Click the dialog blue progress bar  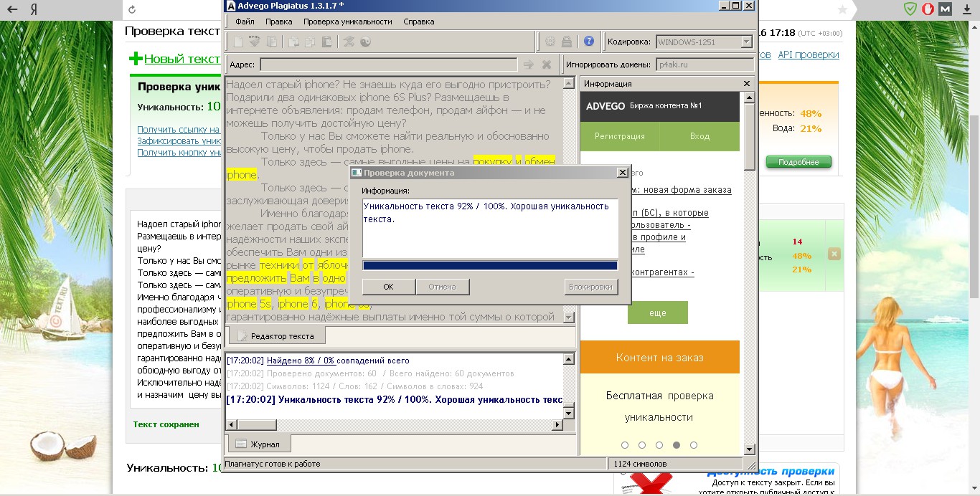[490, 265]
